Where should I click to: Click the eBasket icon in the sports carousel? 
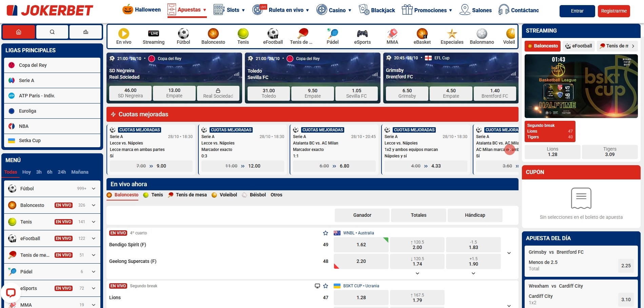422,34
